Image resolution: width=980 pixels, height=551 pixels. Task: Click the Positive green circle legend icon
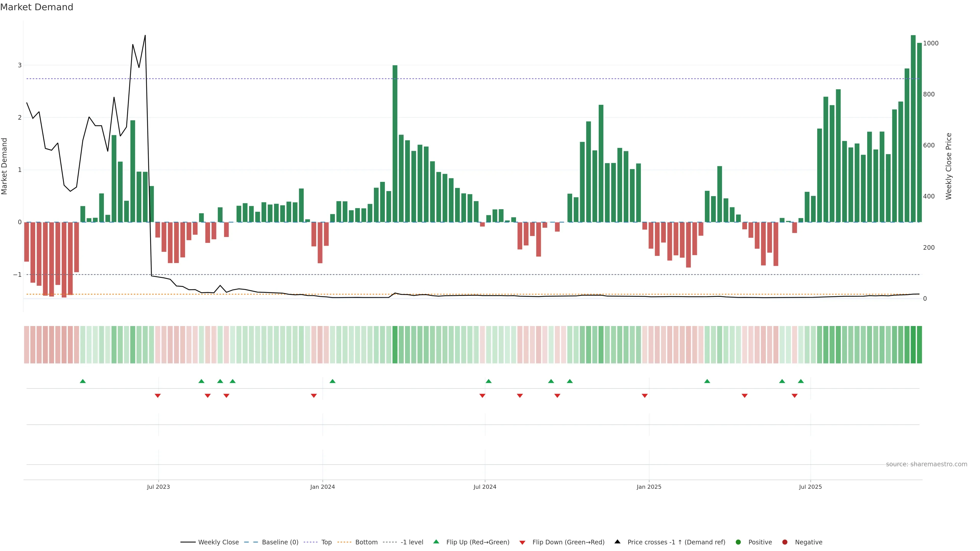(x=738, y=542)
